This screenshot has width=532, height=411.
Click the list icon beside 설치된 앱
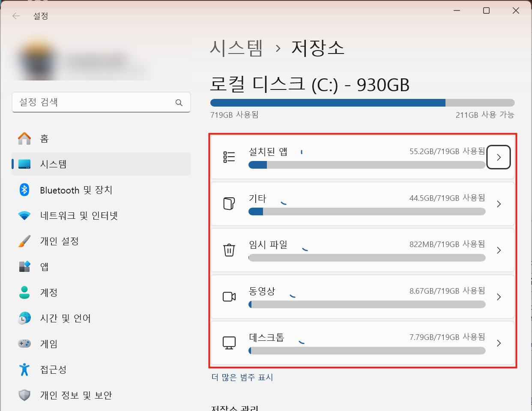click(229, 157)
